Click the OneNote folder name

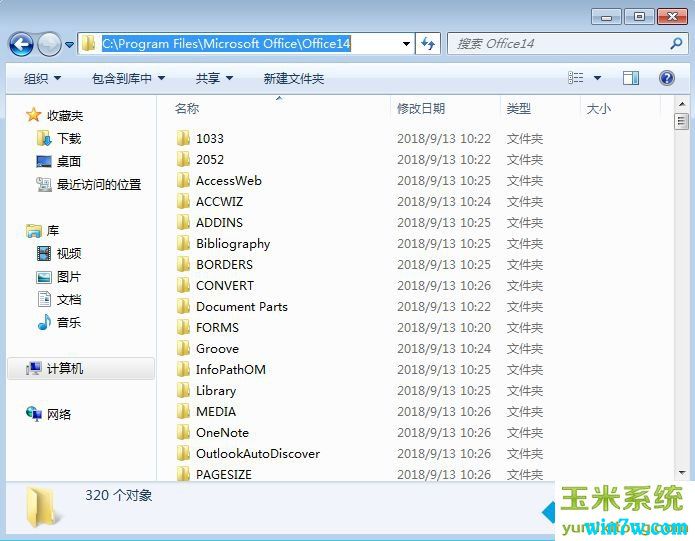pos(223,432)
